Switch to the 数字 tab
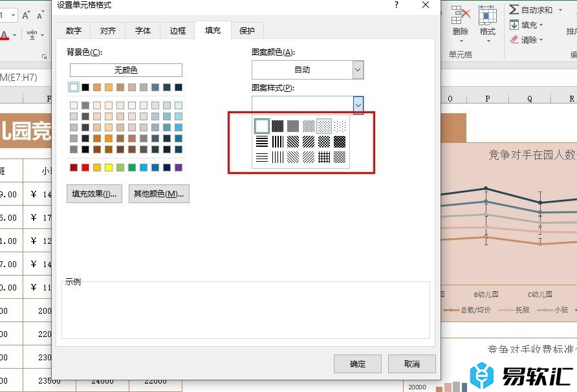Screen dimensions: 577x392 coord(73,30)
